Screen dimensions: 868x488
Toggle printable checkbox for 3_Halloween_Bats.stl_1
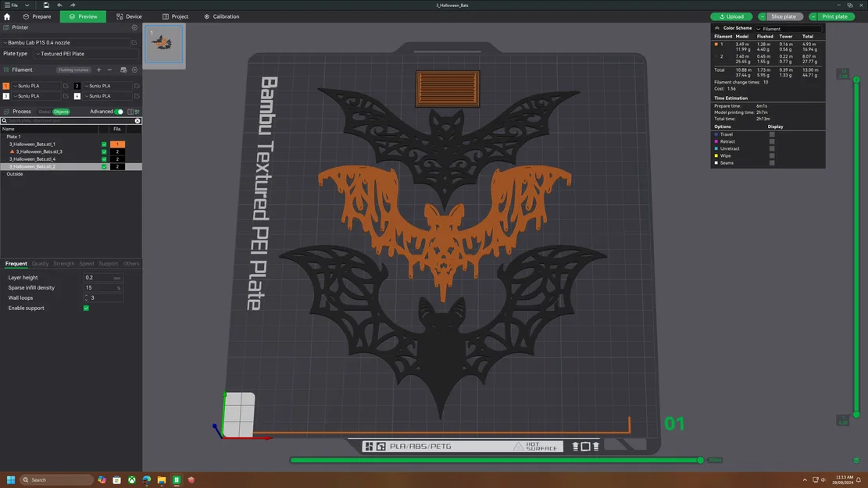point(104,144)
